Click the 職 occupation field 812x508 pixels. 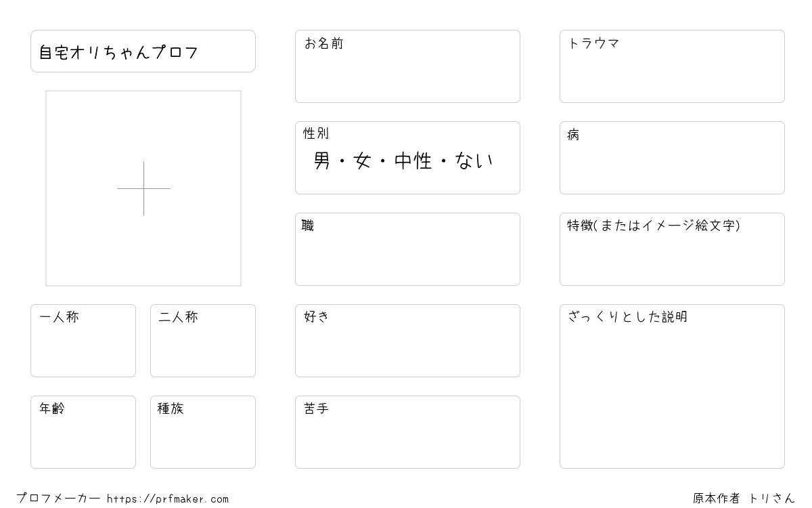[x=407, y=249]
